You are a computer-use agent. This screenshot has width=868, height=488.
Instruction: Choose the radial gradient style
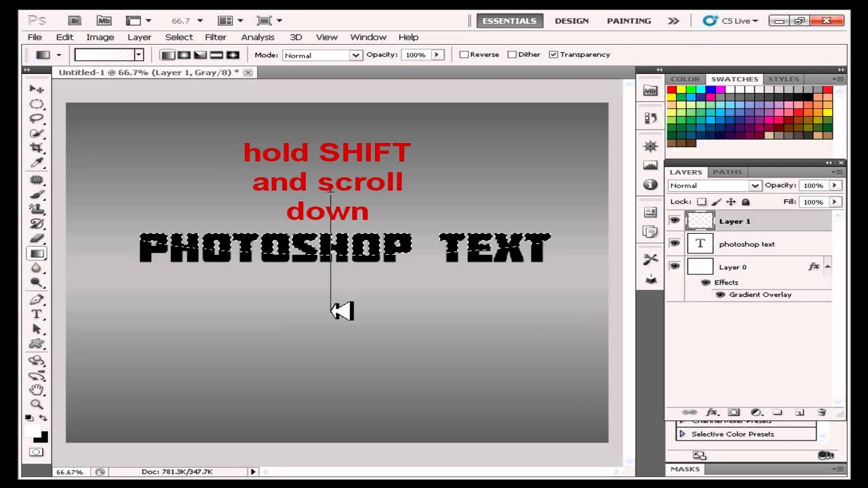click(184, 55)
